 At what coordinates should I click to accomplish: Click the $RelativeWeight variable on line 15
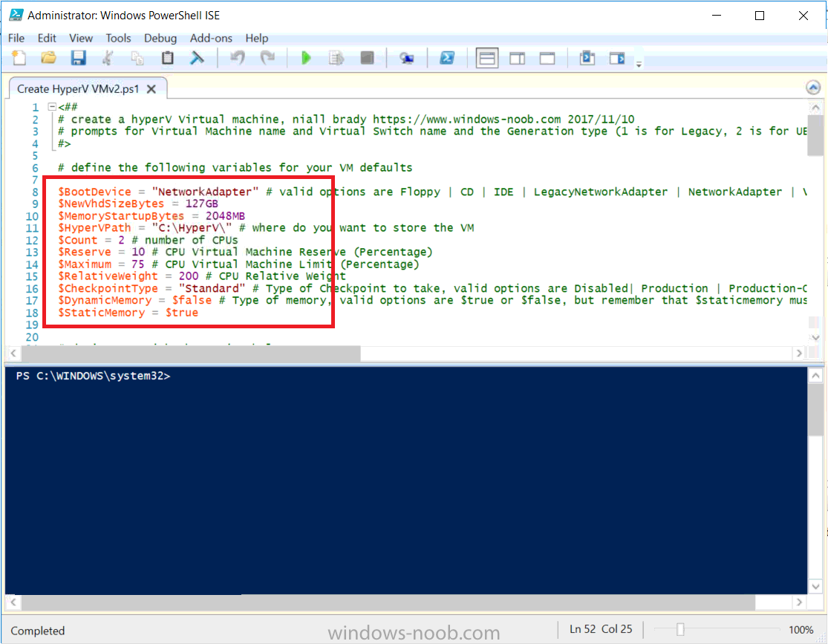[x=108, y=276]
